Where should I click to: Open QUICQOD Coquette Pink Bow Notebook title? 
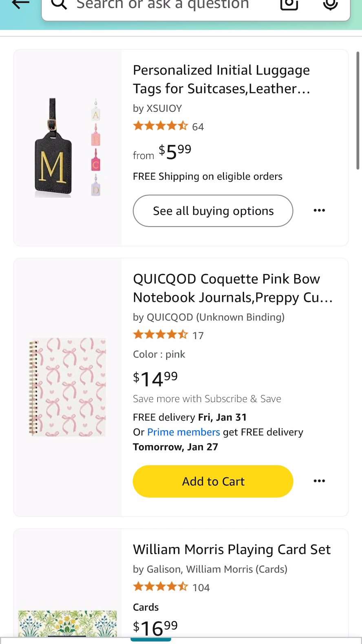(233, 288)
